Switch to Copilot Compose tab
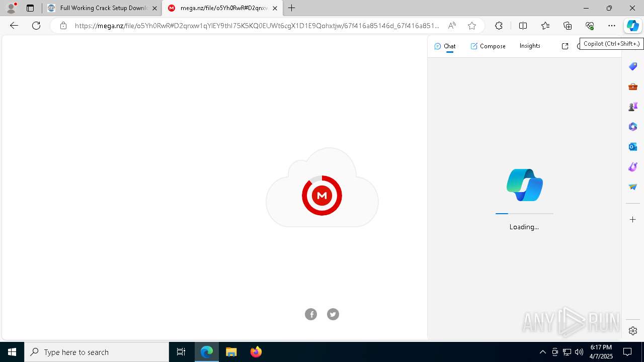Screen dimensions: 644x362 click(x=488, y=46)
